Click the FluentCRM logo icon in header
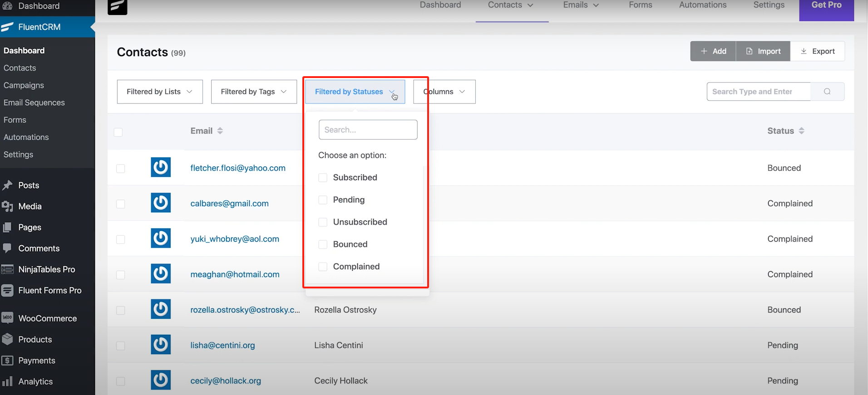Screen dimensions: 868x395 point(117,7)
